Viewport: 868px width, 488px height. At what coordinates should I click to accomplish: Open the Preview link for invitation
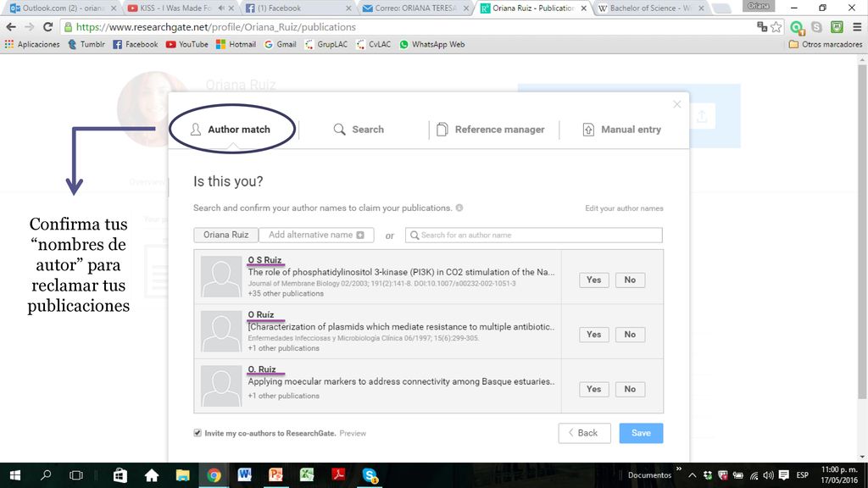353,433
